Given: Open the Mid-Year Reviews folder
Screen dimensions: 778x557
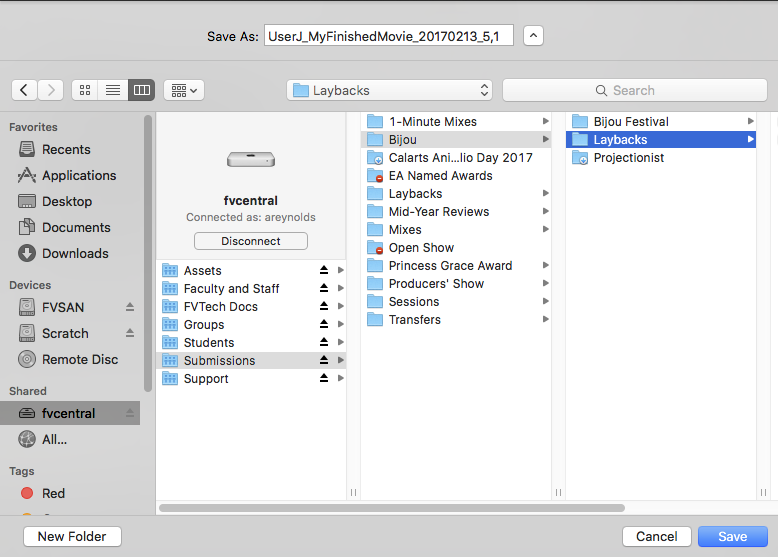Looking at the screenshot, I should click(x=456, y=212).
